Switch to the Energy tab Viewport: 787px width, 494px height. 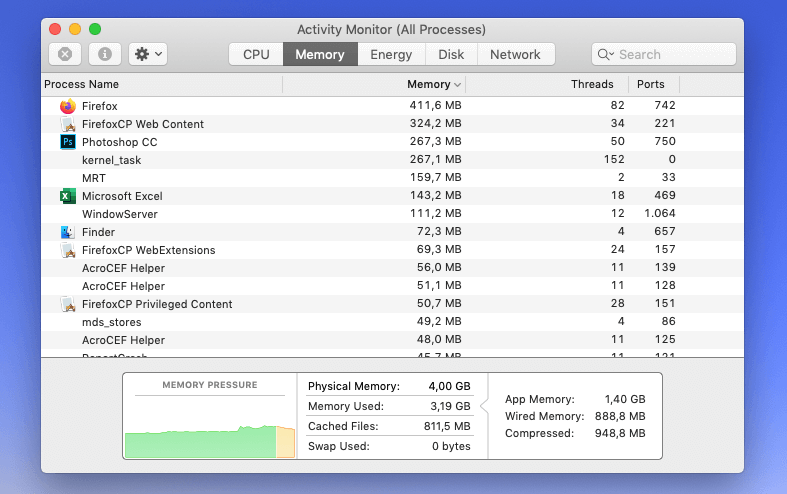(x=390, y=54)
